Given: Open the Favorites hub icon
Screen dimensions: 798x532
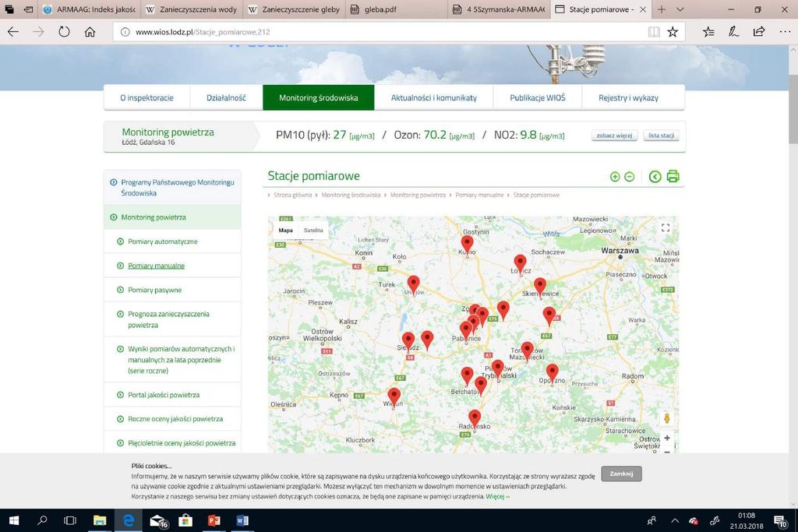Looking at the screenshot, I should coord(708,32).
